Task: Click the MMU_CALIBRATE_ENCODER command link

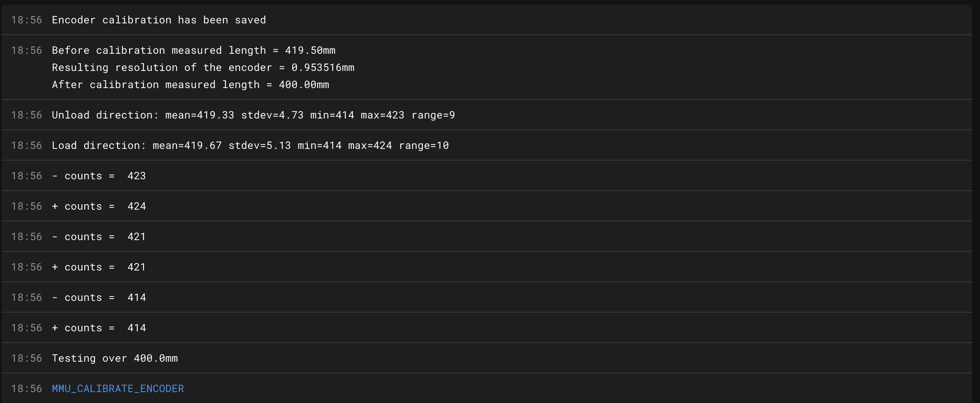Action: click(x=118, y=389)
